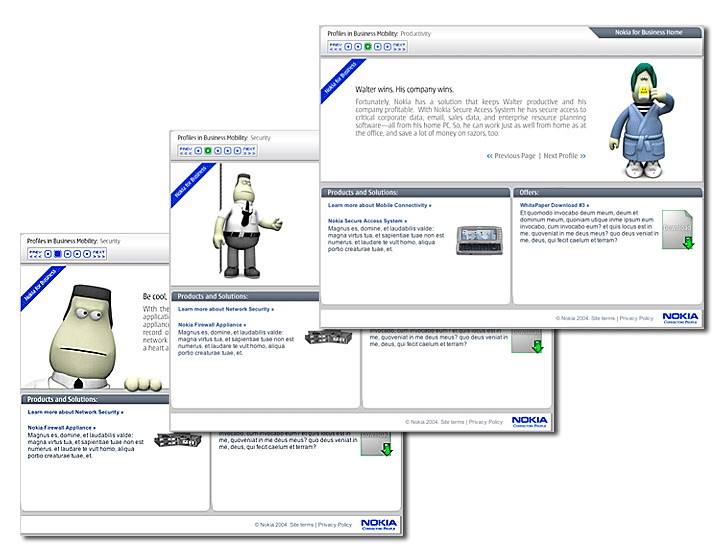This screenshot has width=724, height=558.
Task: Open the Nokia for Business Home tab
Action: coord(648,32)
